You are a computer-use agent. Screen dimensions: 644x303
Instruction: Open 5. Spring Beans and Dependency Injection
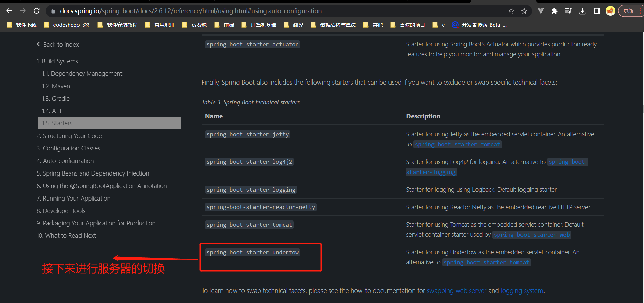tap(93, 173)
